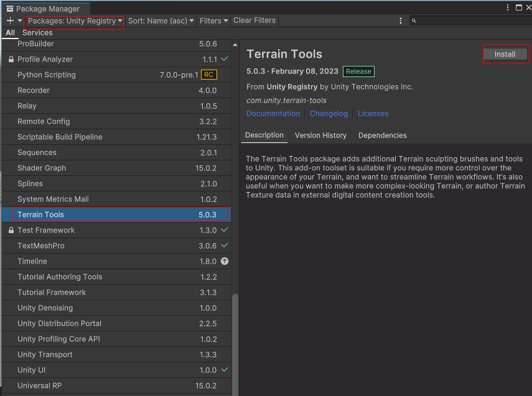Click the installed checkmark for Unity UI
Screen dimensions: 532x396
(224, 369)
